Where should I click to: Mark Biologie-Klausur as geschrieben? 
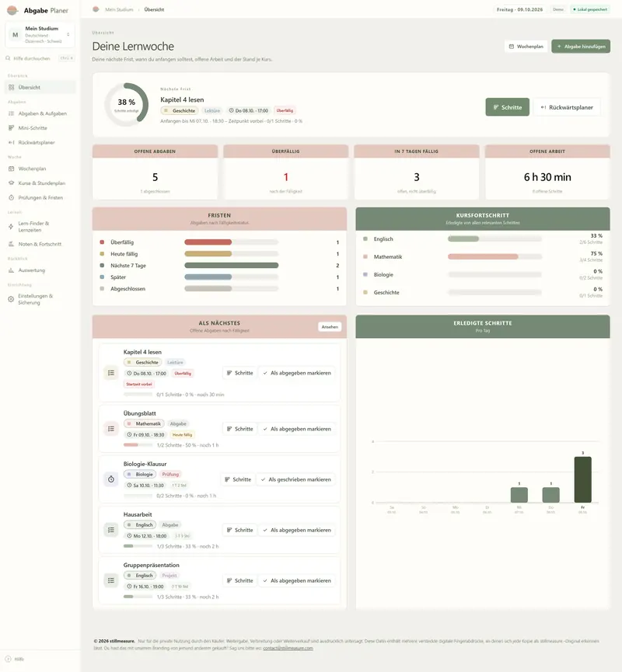point(296,479)
